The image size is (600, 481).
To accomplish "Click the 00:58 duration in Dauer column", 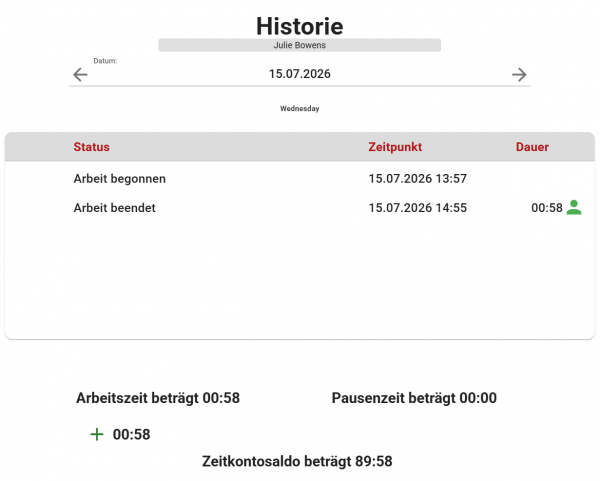I will pyautogui.click(x=547, y=208).
